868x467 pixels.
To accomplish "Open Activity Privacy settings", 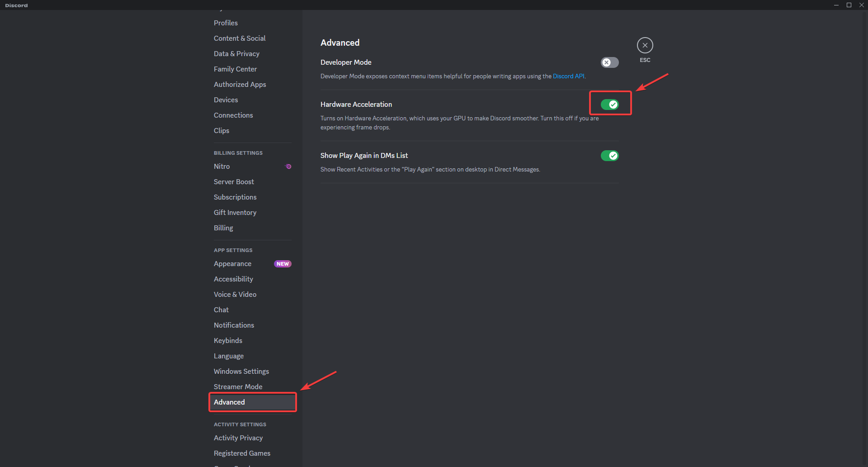I will point(238,438).
